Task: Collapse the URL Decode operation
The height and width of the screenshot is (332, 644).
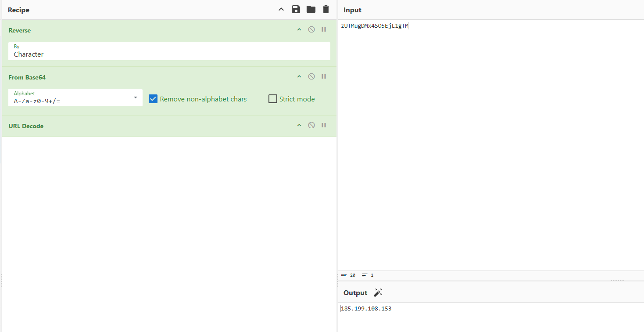Action: (x=299, y=125)
